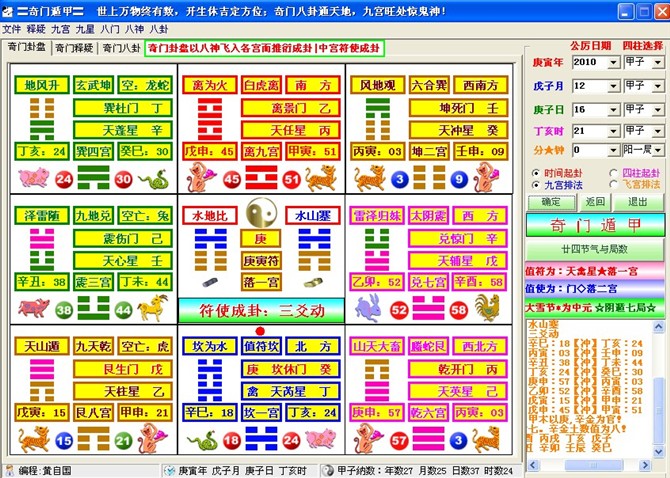The height and width of the screenshot is (478, 670).
Task: Click the snake icon in 坎一宫
Action: click(202, 441)
